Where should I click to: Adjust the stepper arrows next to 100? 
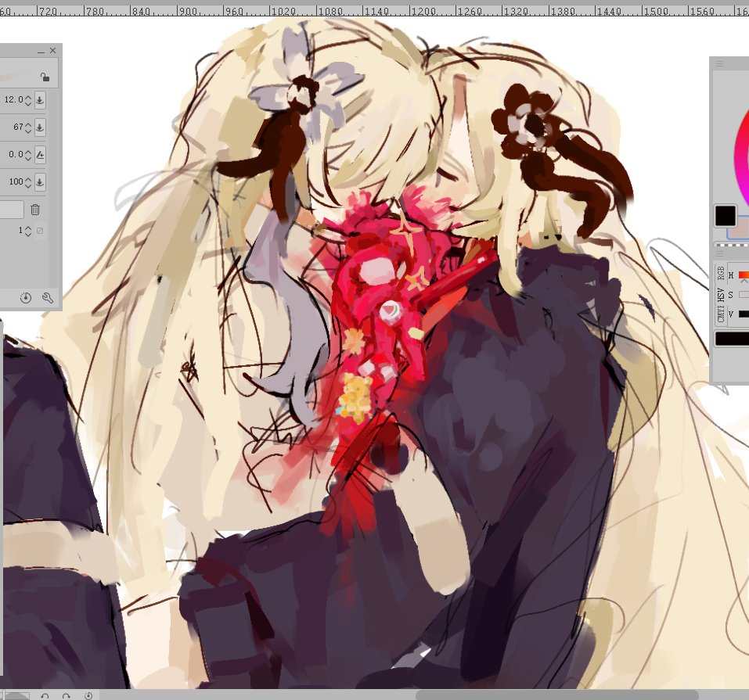point(28,182)
